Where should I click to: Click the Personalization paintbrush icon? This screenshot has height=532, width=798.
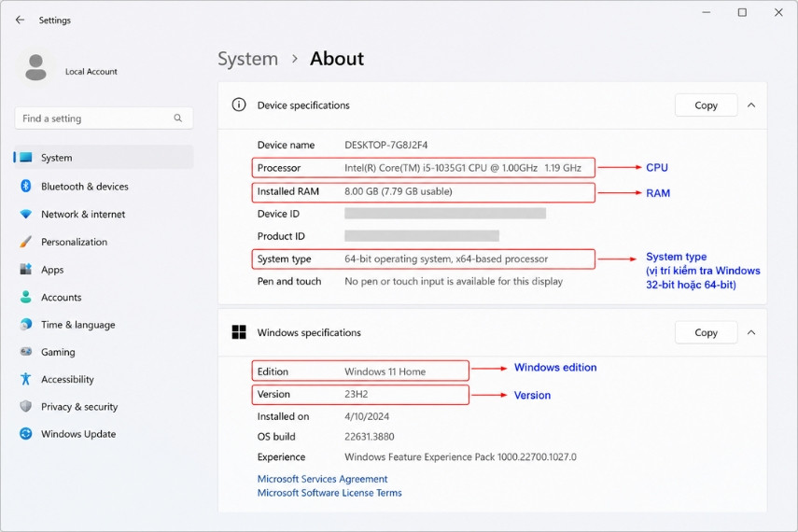[x=26, y=242]
